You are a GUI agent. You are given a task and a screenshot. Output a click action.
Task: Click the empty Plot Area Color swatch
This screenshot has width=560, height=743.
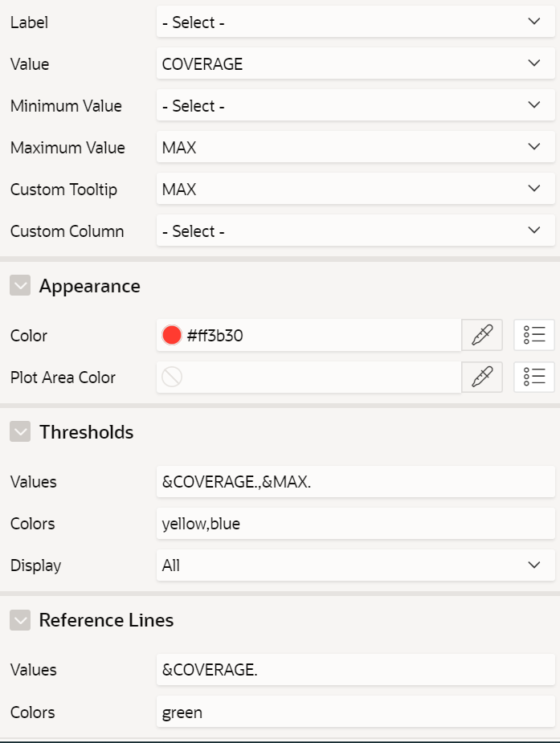pos(172,378)
